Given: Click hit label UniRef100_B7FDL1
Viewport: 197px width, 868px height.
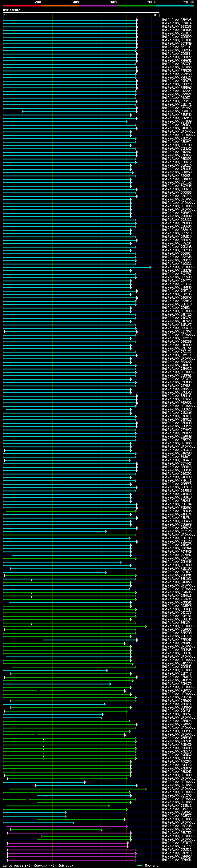Looking at the screenshot, I should click(x=177, y=416).
